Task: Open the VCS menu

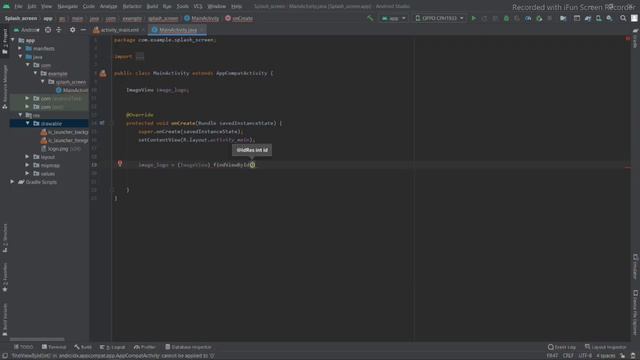Action: tap(198, 7)
